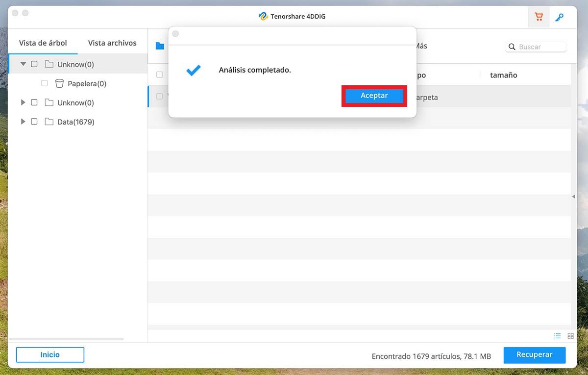Image resolution: width=588 pixels, height=375 pixels.
Task: Click the magnifier search icon
Action: click(x=512, y=47)
